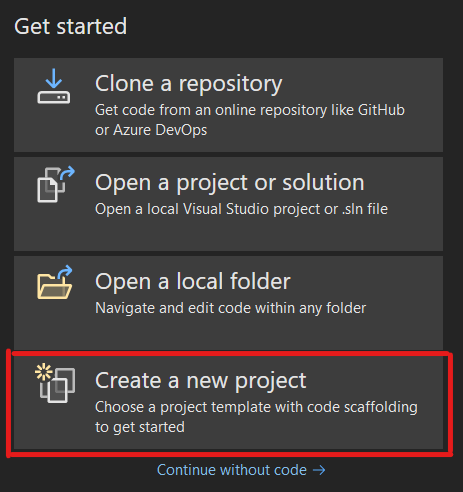Click the word GitHub in clone description
The width and height of the screenshot is (463, 492).
[x=381, y=110]
